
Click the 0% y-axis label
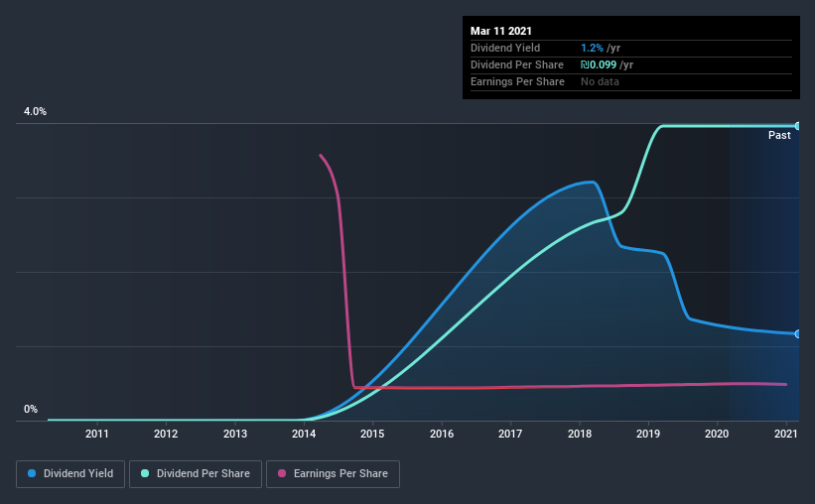pos(31,410)
